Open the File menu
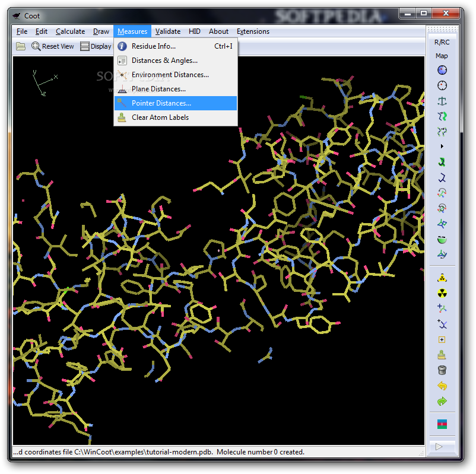The width and height of the screenshot is (476, 474). point(22,31)
